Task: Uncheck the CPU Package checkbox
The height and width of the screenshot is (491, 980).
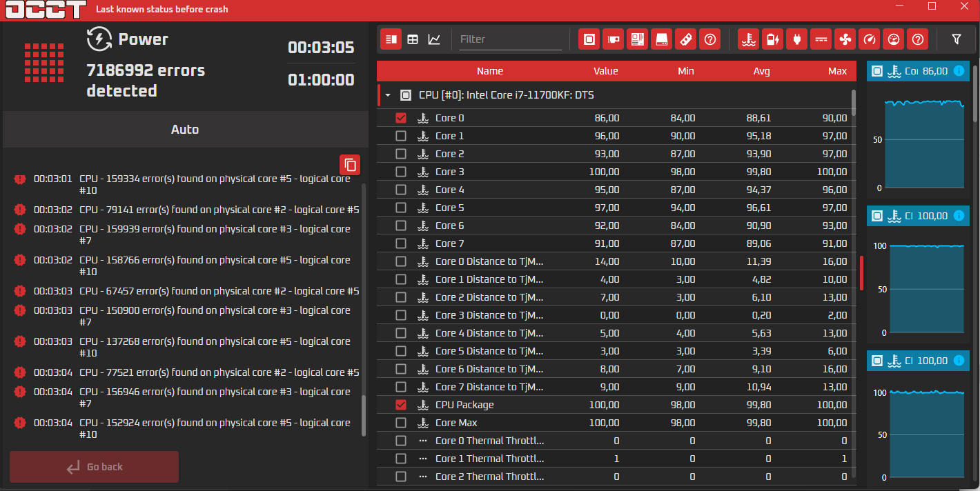Action: point(401,405)
